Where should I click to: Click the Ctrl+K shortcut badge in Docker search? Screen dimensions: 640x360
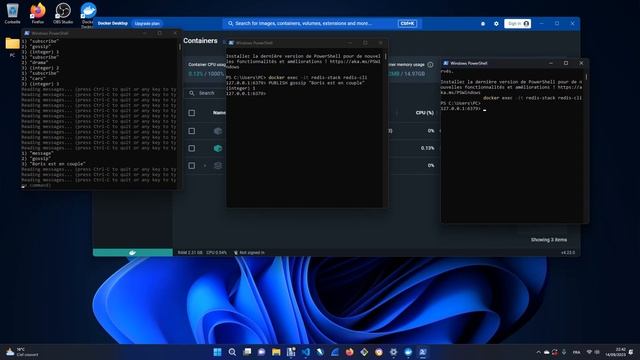pos(407,24)
